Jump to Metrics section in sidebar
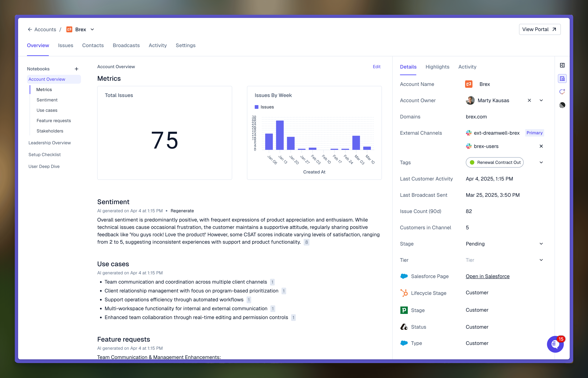 pyautogui.click(x=44, y=90)
